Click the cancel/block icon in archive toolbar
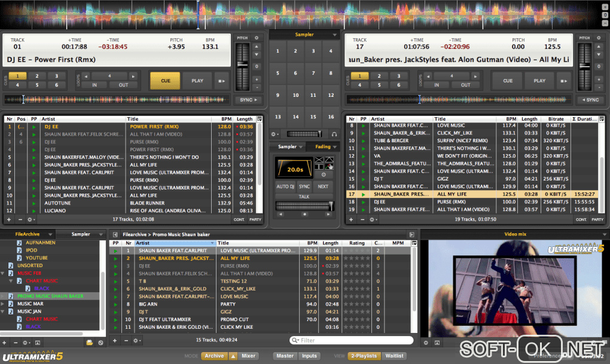The width and height of the screenshot is (610, 364). 100,342
